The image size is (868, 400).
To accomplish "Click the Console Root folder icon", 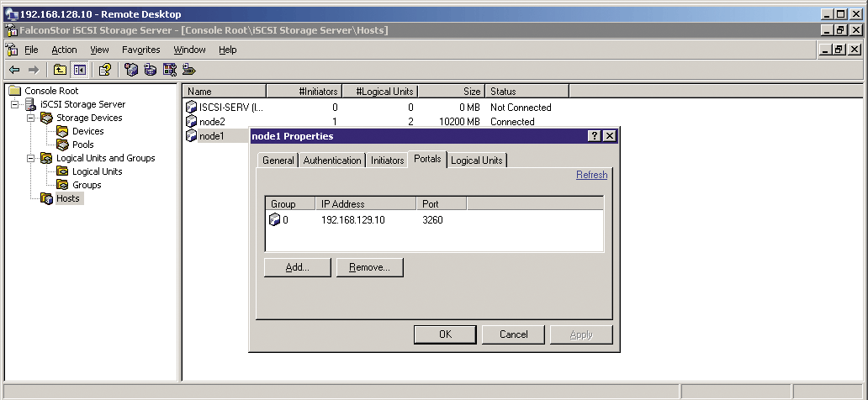I will coord(15,91).
